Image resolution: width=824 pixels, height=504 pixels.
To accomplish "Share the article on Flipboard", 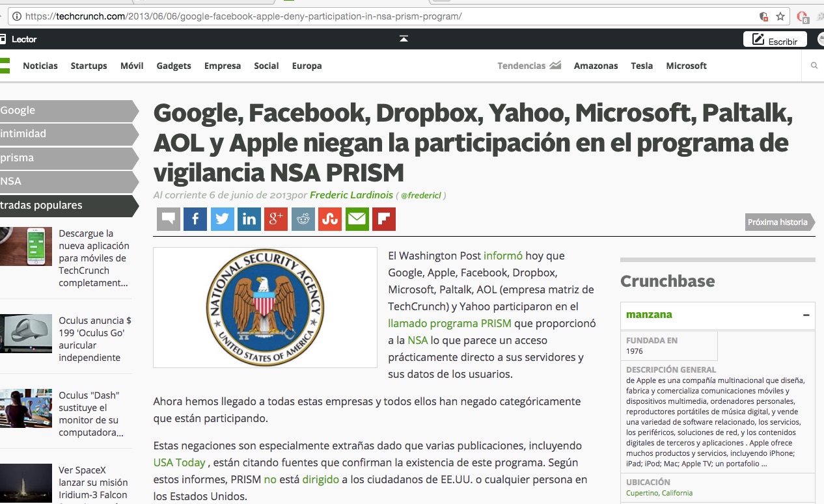I will coord(384,219).
